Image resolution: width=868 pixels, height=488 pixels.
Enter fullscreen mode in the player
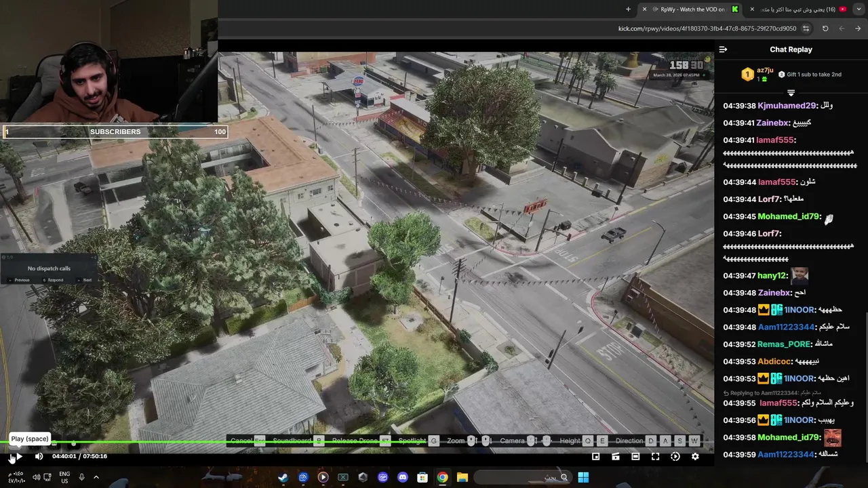[656, 457]
